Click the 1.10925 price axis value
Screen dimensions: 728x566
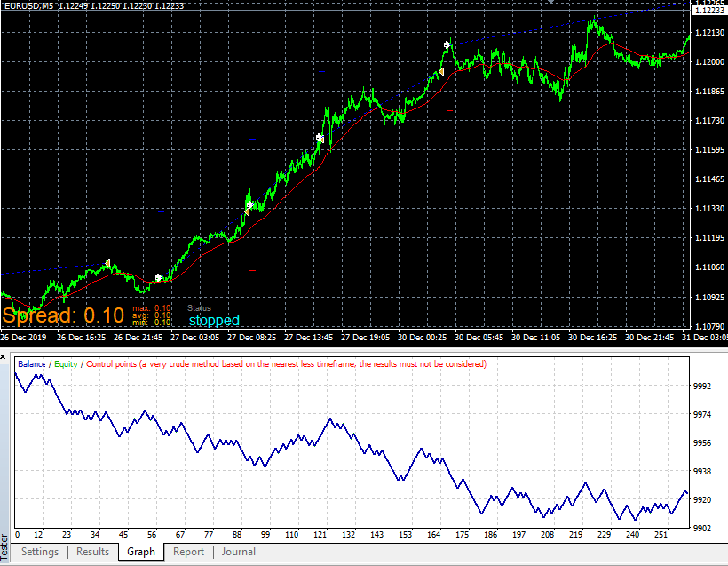click(x=709, y=297)
